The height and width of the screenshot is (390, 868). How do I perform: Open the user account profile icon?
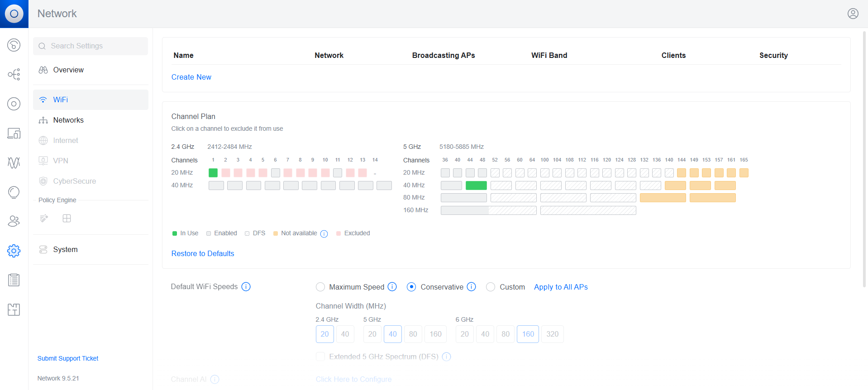853,14
